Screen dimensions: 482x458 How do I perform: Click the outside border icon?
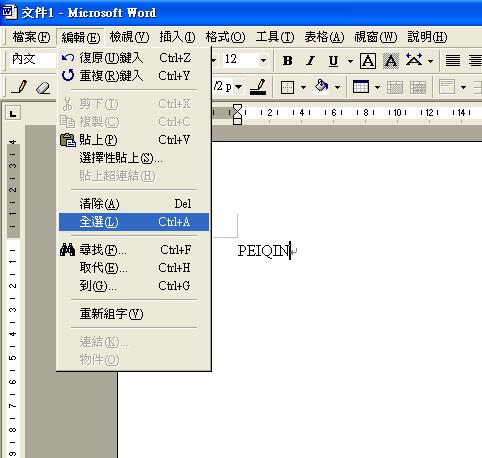[287, 87]
